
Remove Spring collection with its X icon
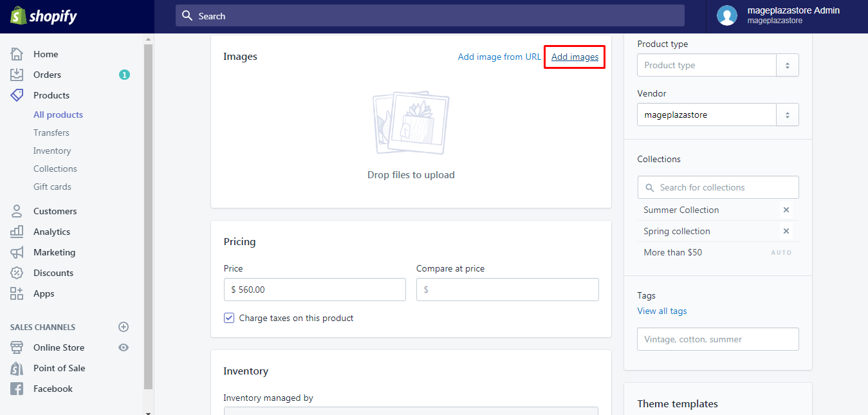[x=786, y=231]
